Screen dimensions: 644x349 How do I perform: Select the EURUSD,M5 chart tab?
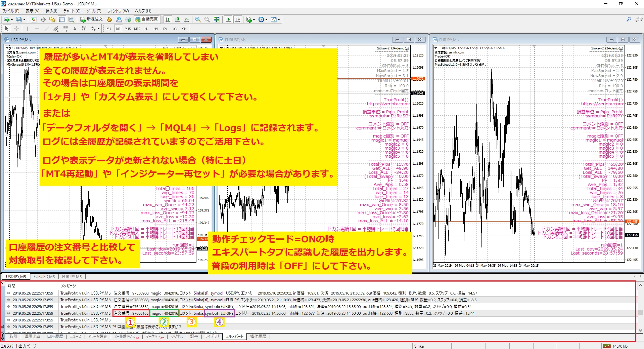(x=44, y=276)
